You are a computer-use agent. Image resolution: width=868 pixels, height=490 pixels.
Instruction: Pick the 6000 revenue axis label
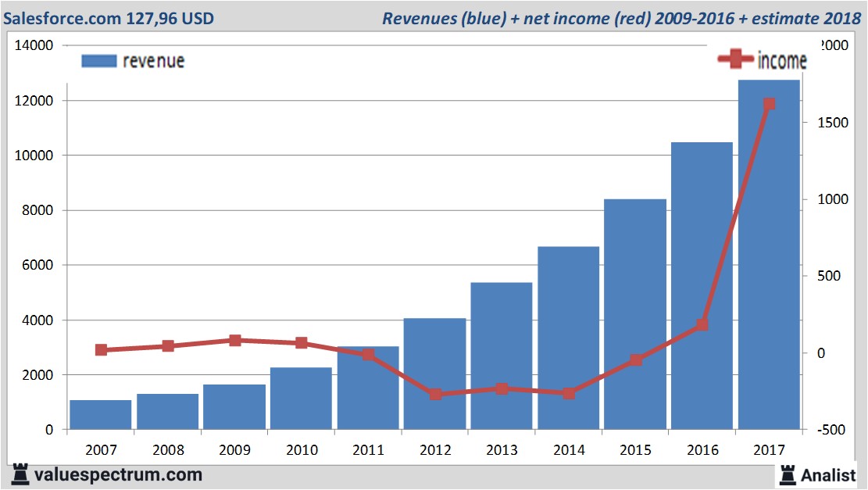(38, 265)
